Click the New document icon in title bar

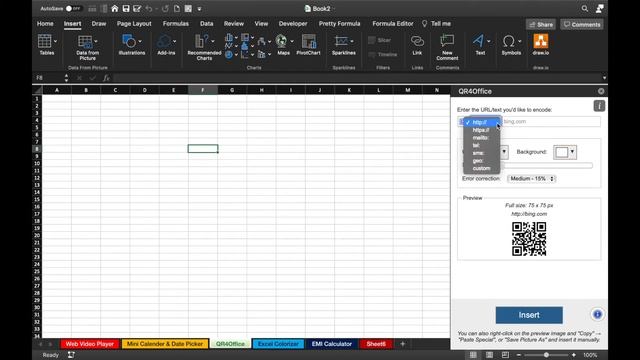pos(177,9)
